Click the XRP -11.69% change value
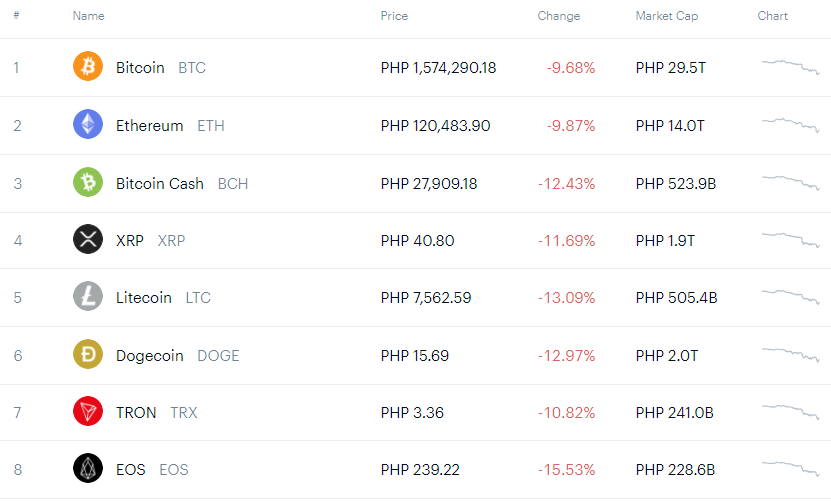This screenshot has height=501, width=831. pos(567,241)
